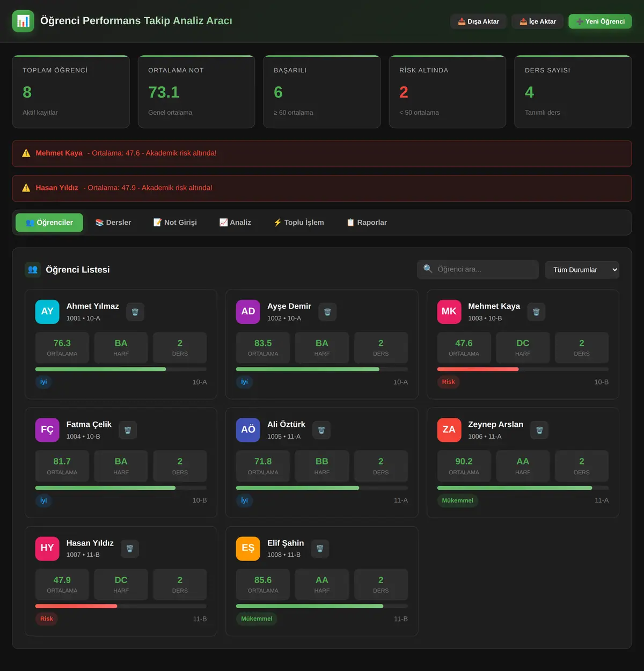Click the chart logo icon in header
Screen dimensions: 644x671
click(x=23, y=21)
